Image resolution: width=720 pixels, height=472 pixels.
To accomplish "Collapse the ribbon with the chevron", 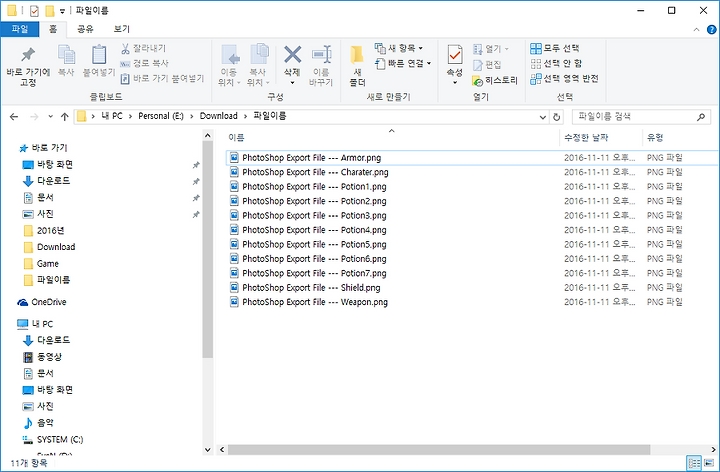I will tap(696, 29).
